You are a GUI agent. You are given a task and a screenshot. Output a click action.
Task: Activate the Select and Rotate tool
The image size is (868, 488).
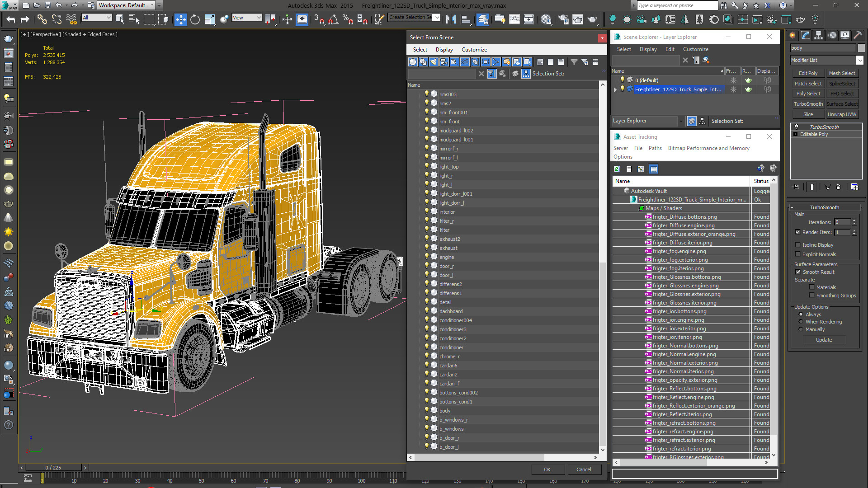point(195,19)
